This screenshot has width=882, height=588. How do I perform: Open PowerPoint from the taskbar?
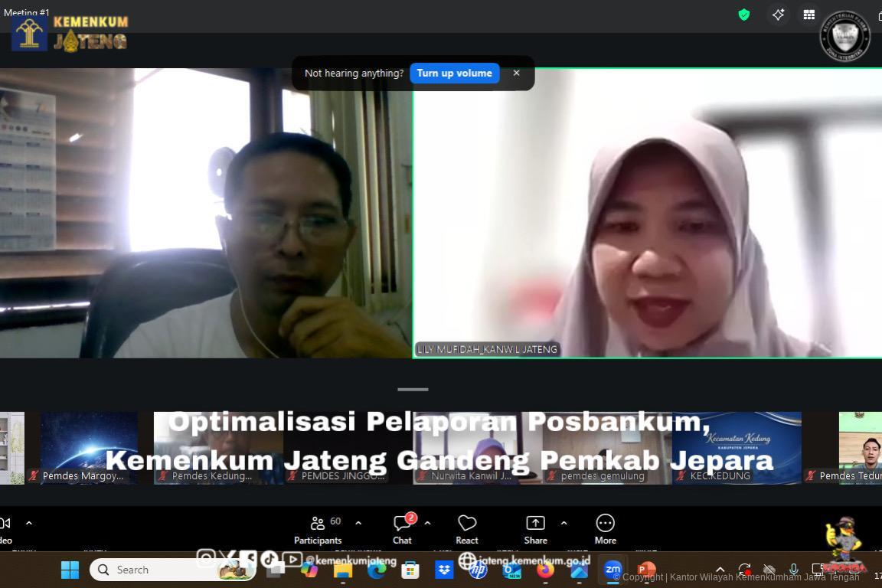pos(645,570)
